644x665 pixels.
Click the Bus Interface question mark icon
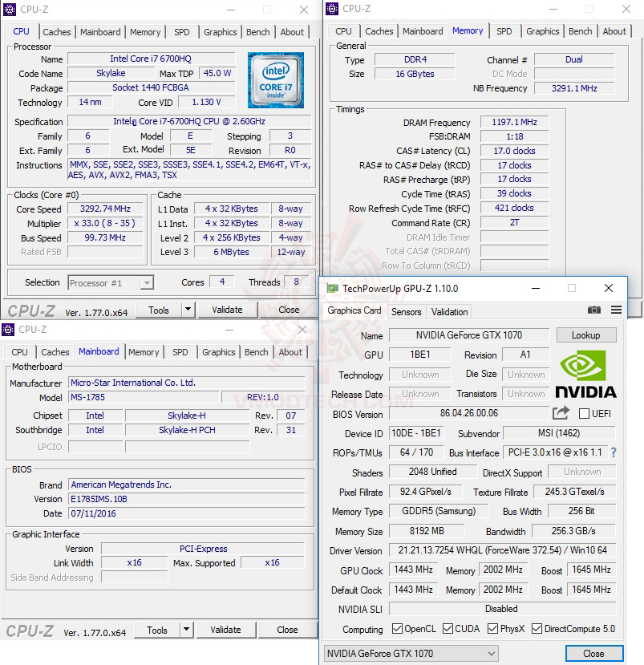pyautogui.click(x=614, y=453)
